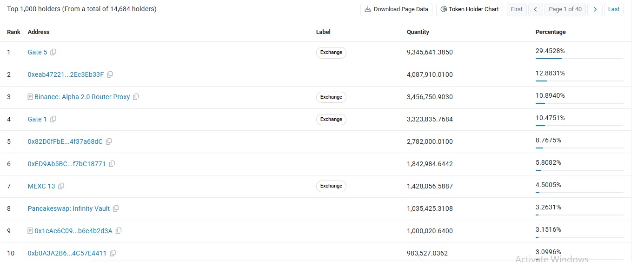
Task: Click the Exchange label for Gate 1
Action: click(x=331, y=120)
